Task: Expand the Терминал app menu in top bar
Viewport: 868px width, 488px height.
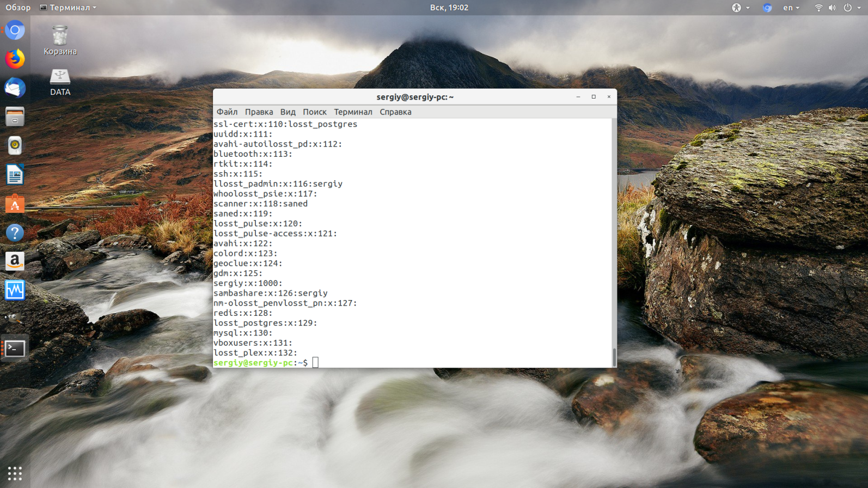Action: (x=68, y=8)
